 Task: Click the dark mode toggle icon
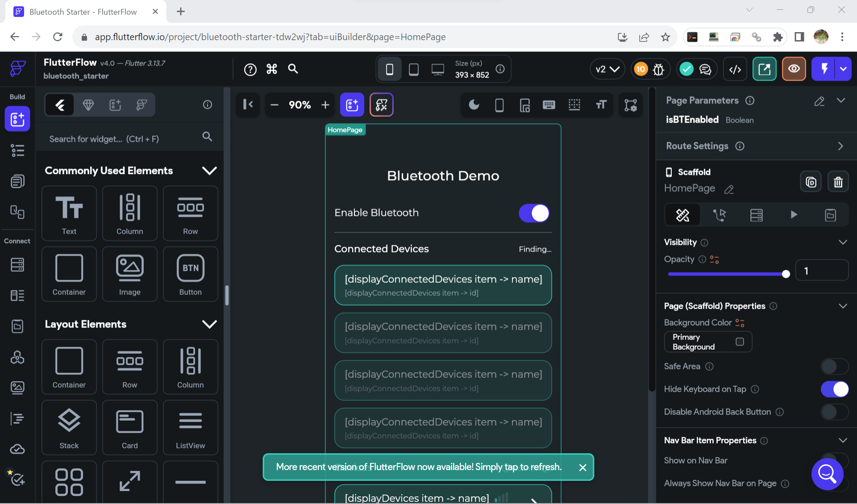point(474,105)
